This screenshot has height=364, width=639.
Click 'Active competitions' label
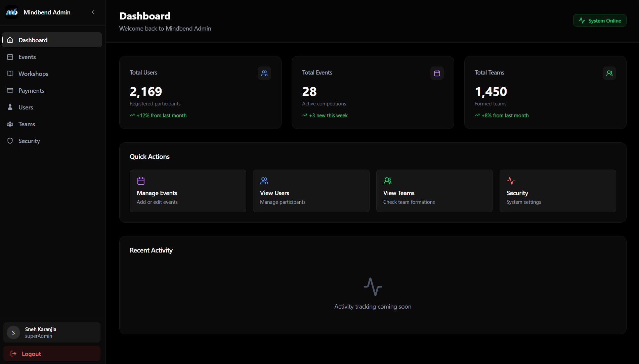pyautogui.click(x=324, y=104)
